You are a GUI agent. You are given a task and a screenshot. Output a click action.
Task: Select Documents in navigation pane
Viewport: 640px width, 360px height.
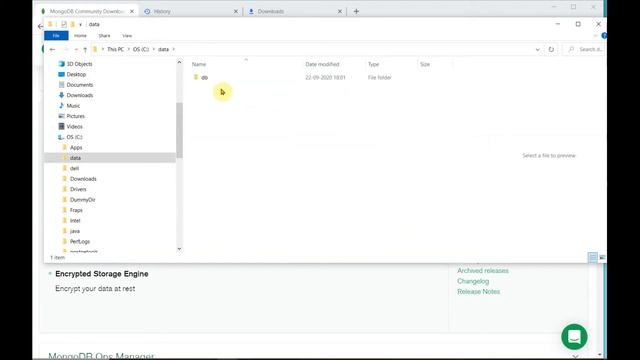[80, 85]
